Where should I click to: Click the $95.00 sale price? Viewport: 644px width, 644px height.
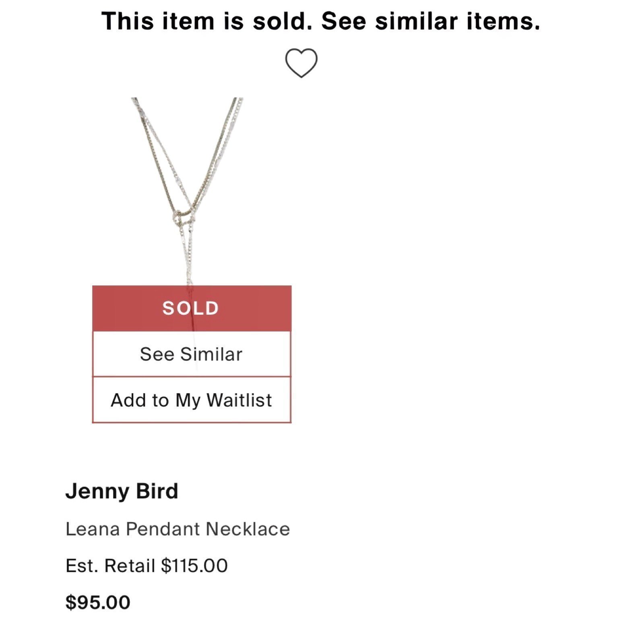(x=98, y=602)
